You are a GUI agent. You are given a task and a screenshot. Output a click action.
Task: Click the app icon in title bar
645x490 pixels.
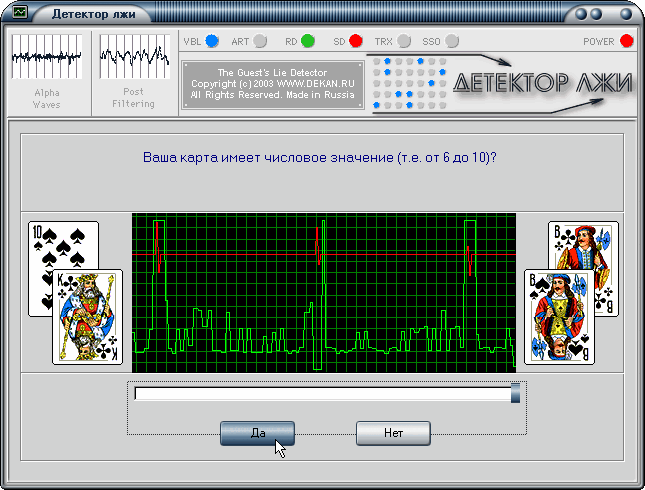pyautogui.click(x=19, y=12)
